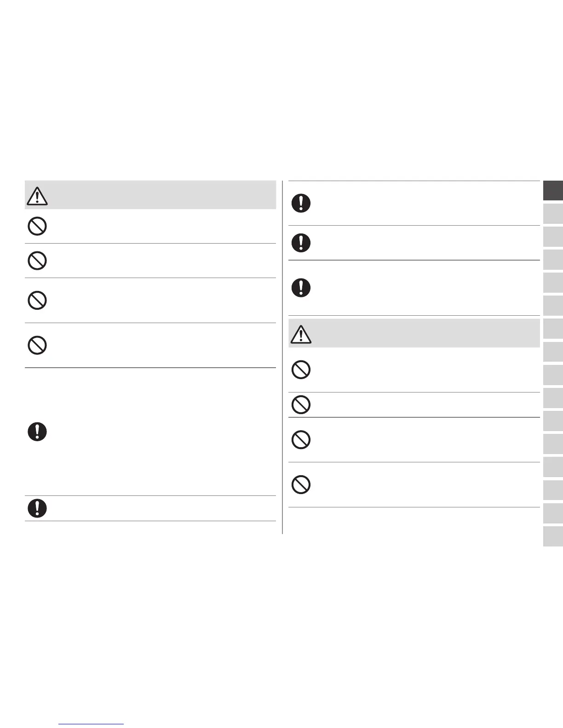Viewport: 563px width, 728px height.
Task: Click the warning triangle in the right column header
Action: 301,334
